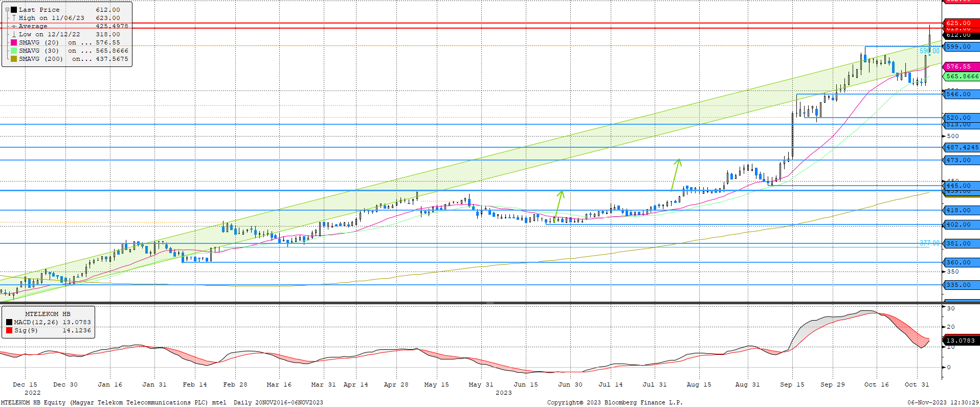The image size is (980, 407).
Task: Click the Bloomberg Finance copyright text
Action: click(615, 402)
